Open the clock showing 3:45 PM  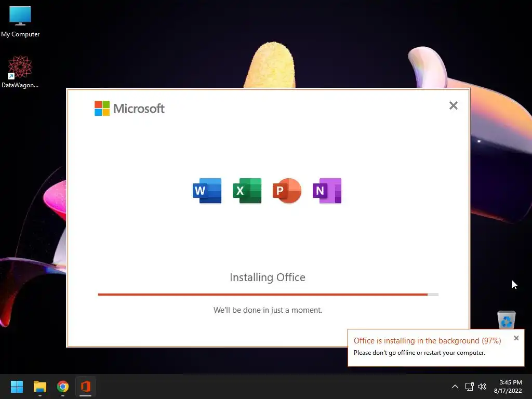coord(508,387)
